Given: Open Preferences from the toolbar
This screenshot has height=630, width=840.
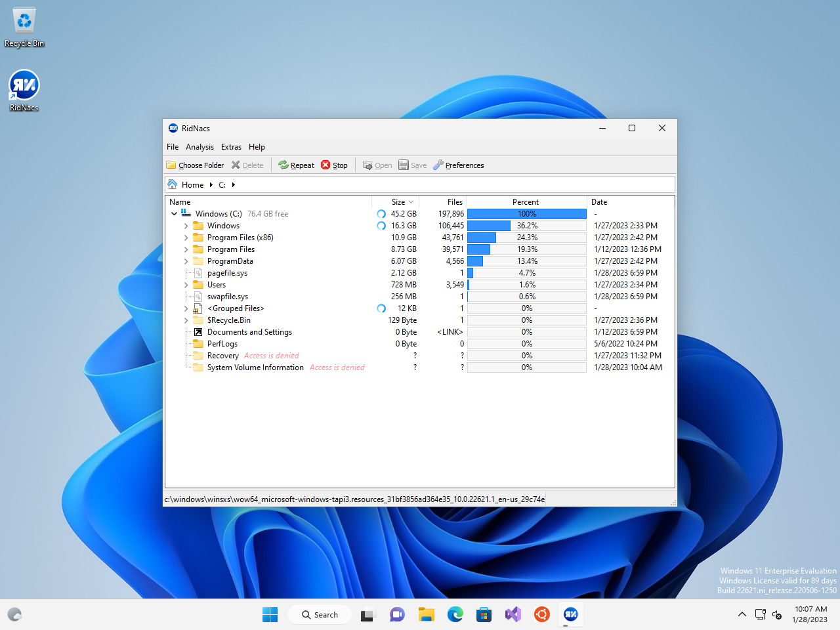Looking at the screenshot, I should 459,165.
